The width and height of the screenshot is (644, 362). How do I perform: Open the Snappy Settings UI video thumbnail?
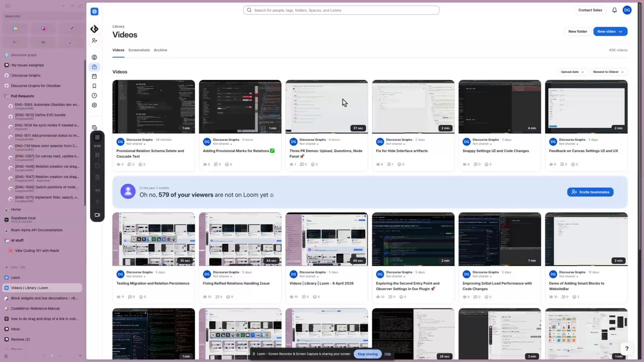point(500,107)
